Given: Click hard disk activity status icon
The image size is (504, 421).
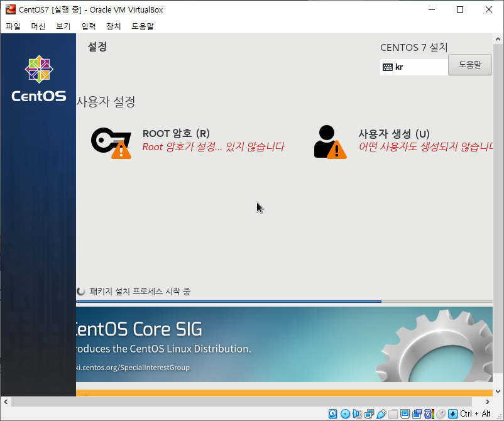Looking at the screenshot, I should [x=332, y=413].
